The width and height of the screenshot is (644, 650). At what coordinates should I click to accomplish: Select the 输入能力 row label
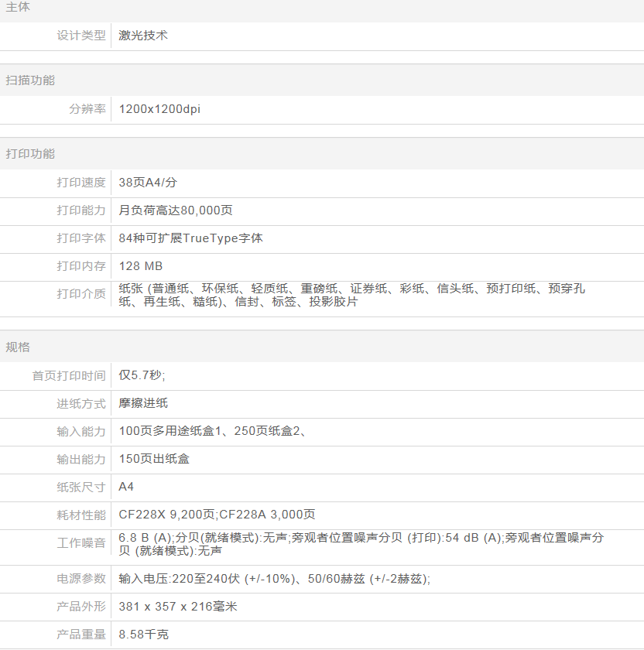81,431
